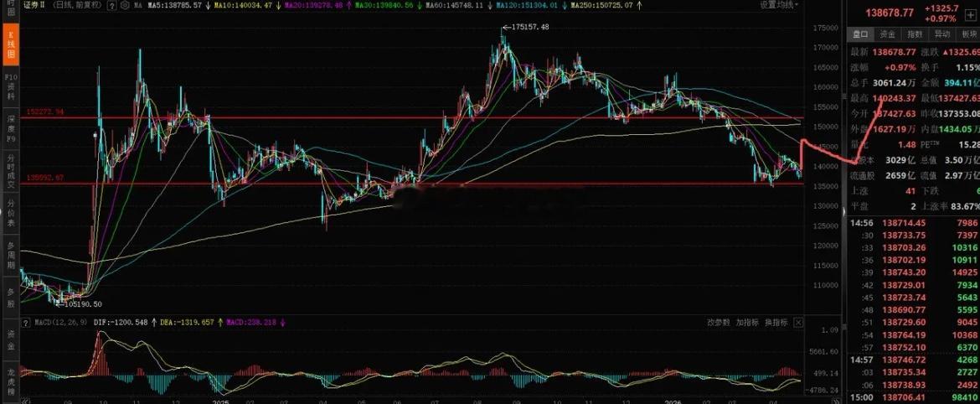The image size is (980, 404).
Task: Close the MACD indicator panel with X icon
Action: tap(798, 323)
